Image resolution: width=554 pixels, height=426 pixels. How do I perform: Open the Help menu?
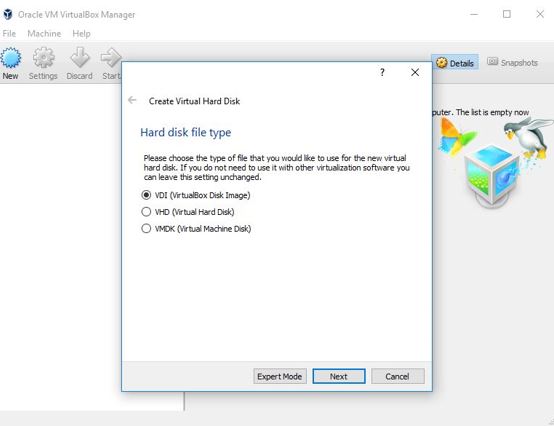tap(81, 34)
